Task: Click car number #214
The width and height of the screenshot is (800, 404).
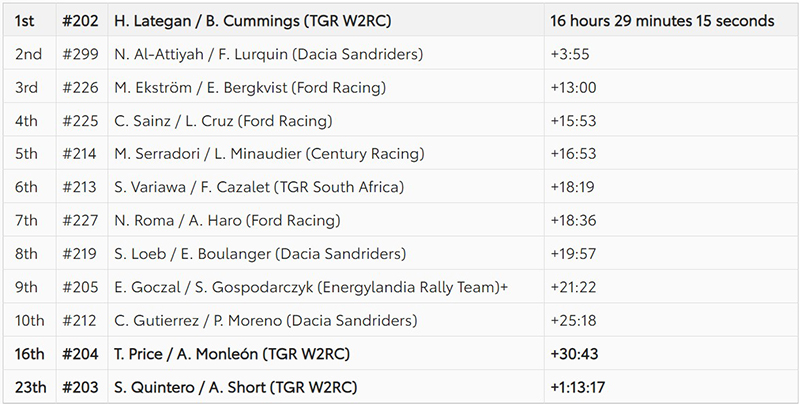Action: pyautogui.click(x=79, y=154)
